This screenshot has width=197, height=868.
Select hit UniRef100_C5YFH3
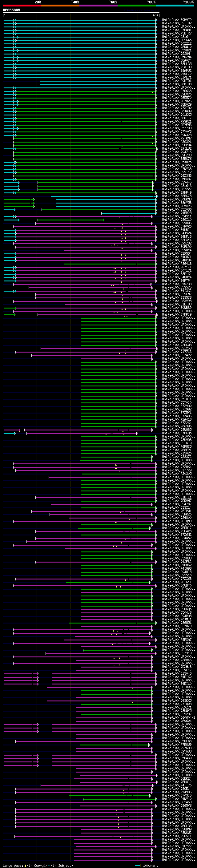[177, 125]
